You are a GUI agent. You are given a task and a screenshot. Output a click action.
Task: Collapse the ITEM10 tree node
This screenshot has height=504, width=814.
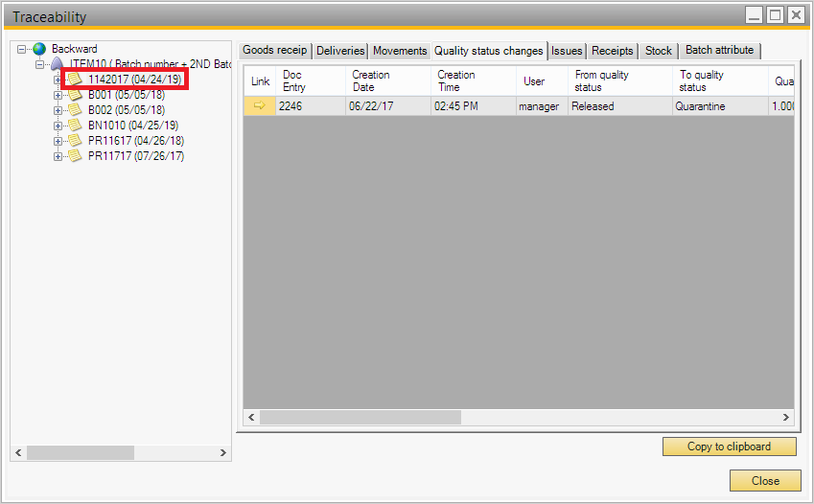coord(39,64)
